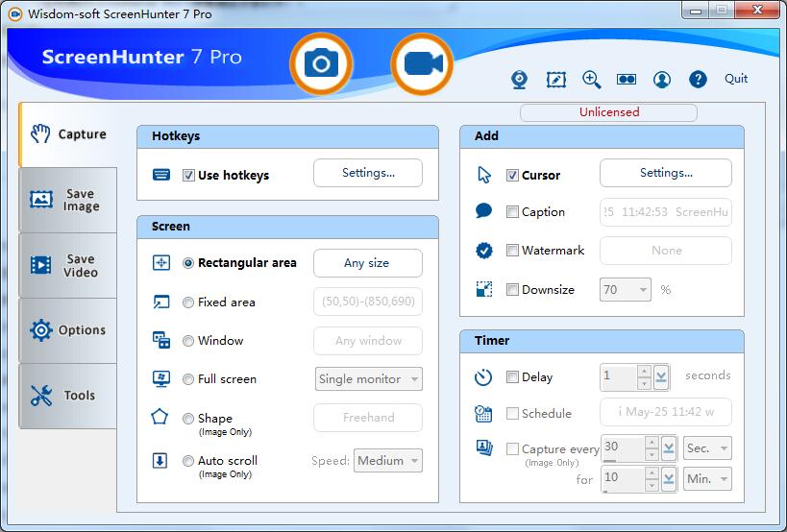Open the user account icon
787x532 pixels.
point(662,79)
